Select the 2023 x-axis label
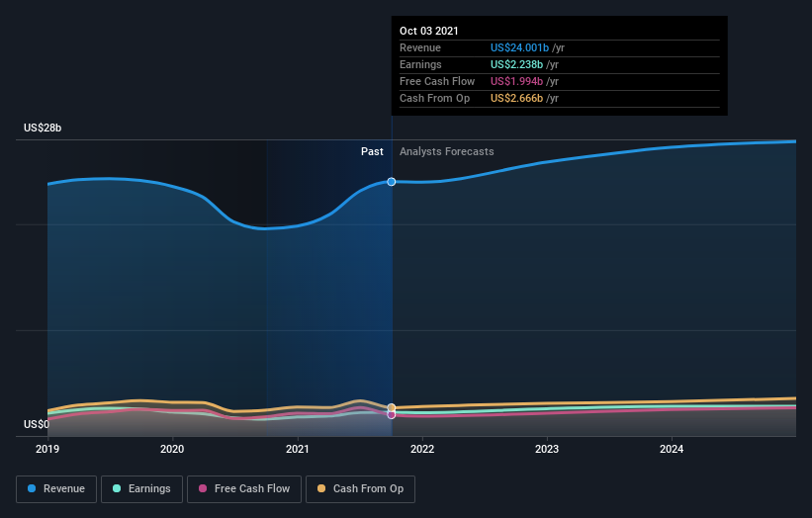Image resolution: width=812 pixels, height=518 pixels. click(547, 449)
